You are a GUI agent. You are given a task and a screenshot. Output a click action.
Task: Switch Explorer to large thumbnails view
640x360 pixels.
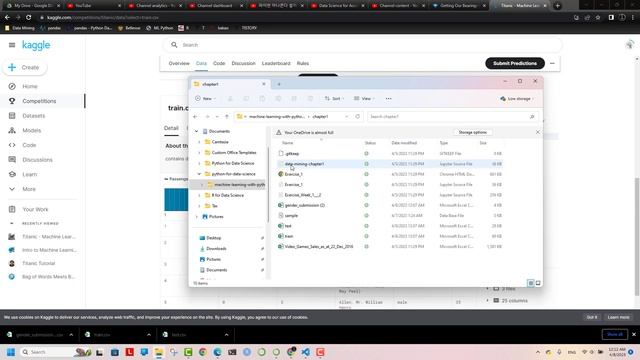click(x=538, y=283)
